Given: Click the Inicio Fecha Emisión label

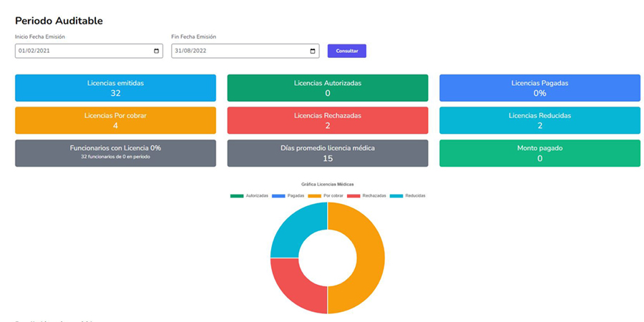Looking at the screenshot, I should 40,36.
